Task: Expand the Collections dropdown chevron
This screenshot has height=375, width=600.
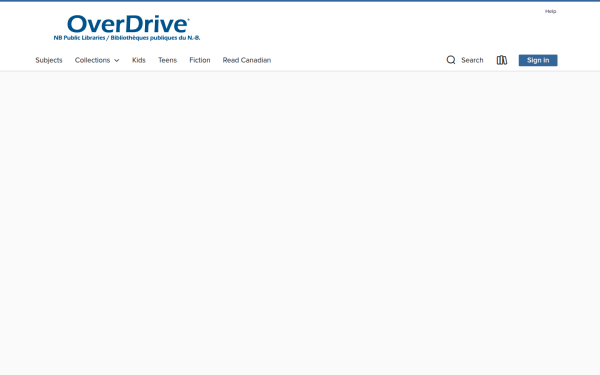Action: (x=117, y=60)
